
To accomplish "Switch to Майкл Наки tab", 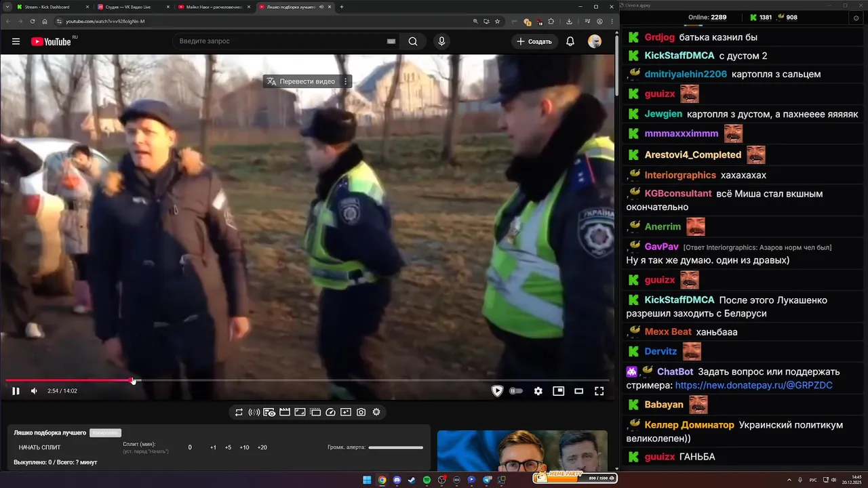I will 213,7.
